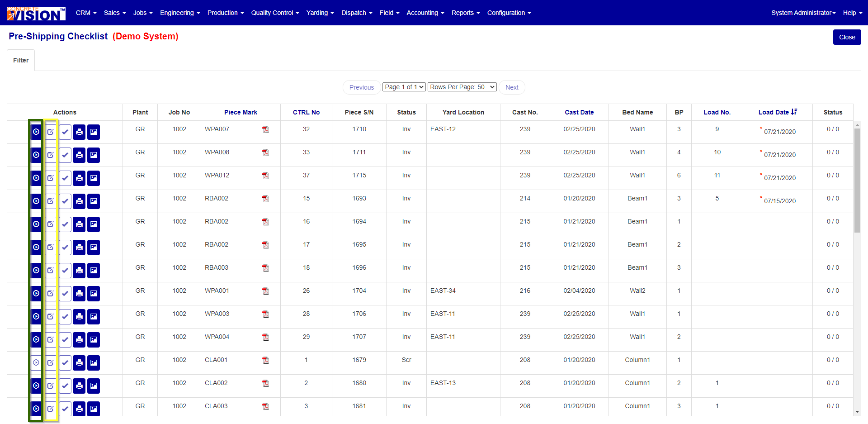Open the Accounting menu

click(x=425, y=13)
